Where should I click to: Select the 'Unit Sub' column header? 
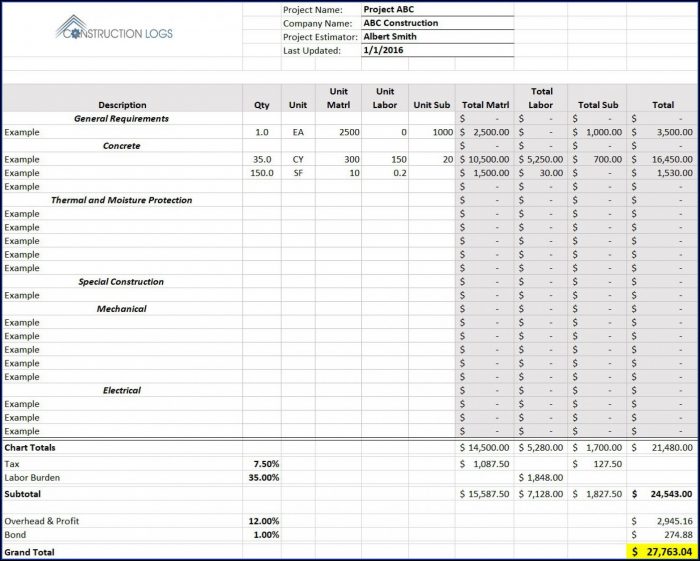tap(432, 98)
